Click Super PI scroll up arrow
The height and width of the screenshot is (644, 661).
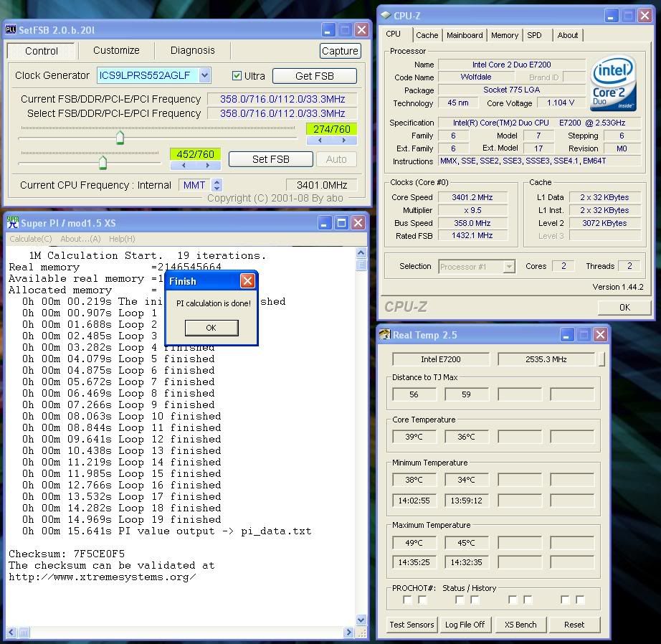click(x=361, y=252)
